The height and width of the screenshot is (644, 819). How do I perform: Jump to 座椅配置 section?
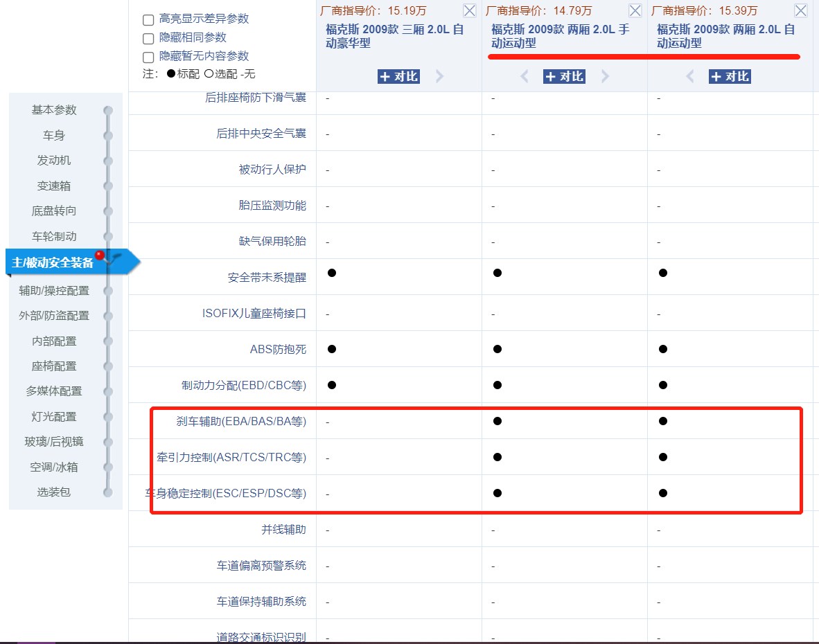tap(54, 366)
